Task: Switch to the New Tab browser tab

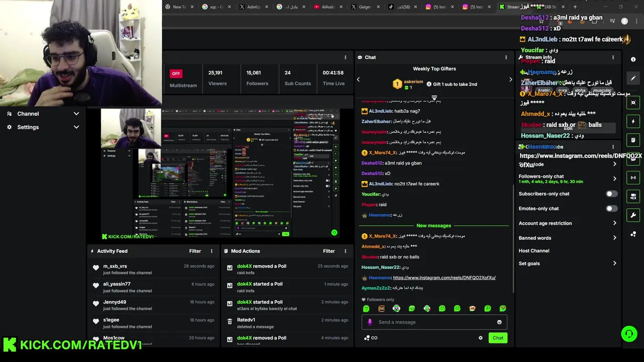Action: 179,7
